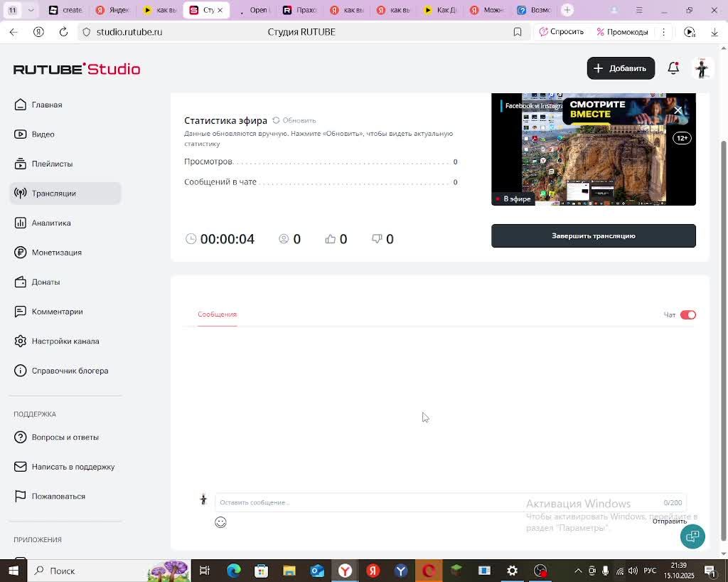Open Task View in the taskbar
Image resolution: width=728 pixels, height=582 pixels.
point(205,571)
